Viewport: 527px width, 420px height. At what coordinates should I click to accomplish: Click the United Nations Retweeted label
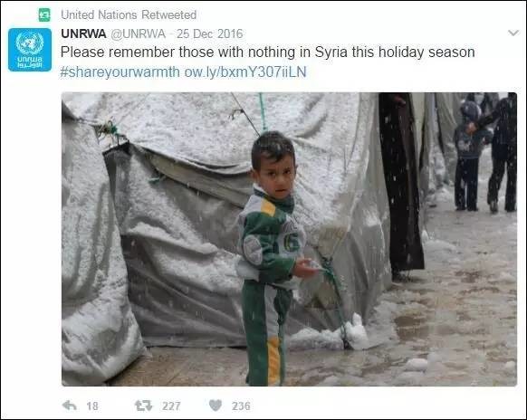(x=129, y=14)
